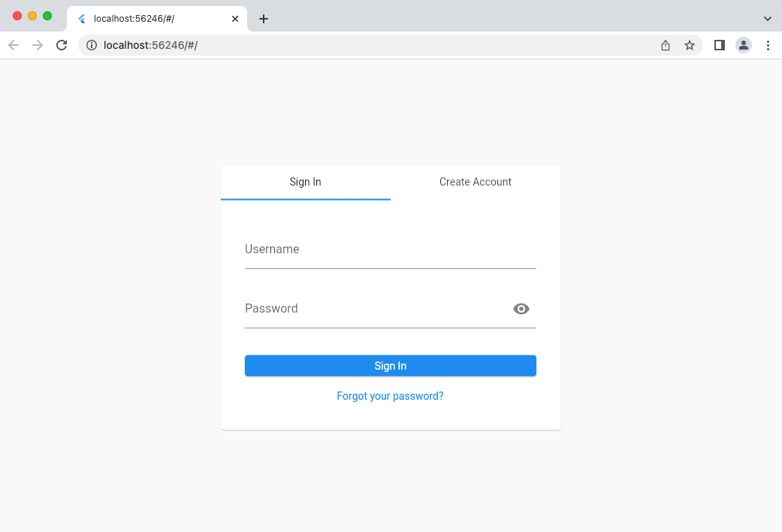Select the Sign In tab
The height and width of the screenshot is (532, 782).
pos(305,182)
